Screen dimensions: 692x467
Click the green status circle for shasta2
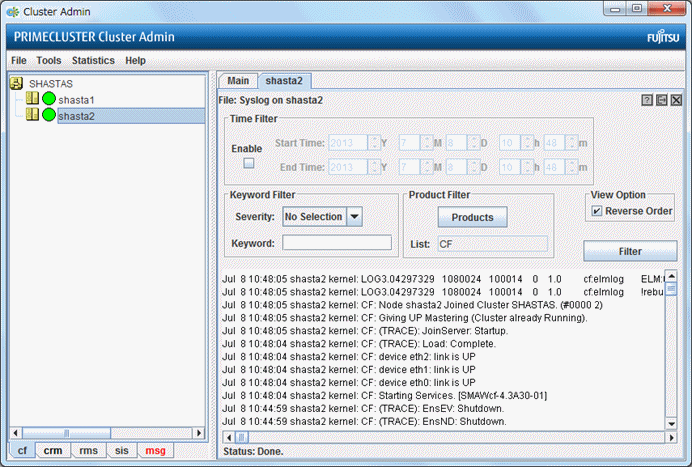coord(48,116)
